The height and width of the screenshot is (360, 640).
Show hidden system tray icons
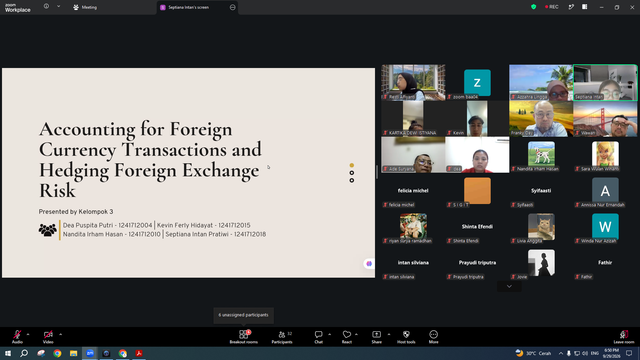[x=560, y=353]
